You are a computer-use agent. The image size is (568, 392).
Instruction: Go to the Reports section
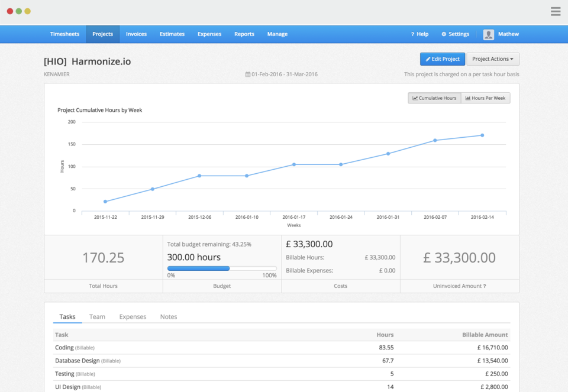point(244,34)
